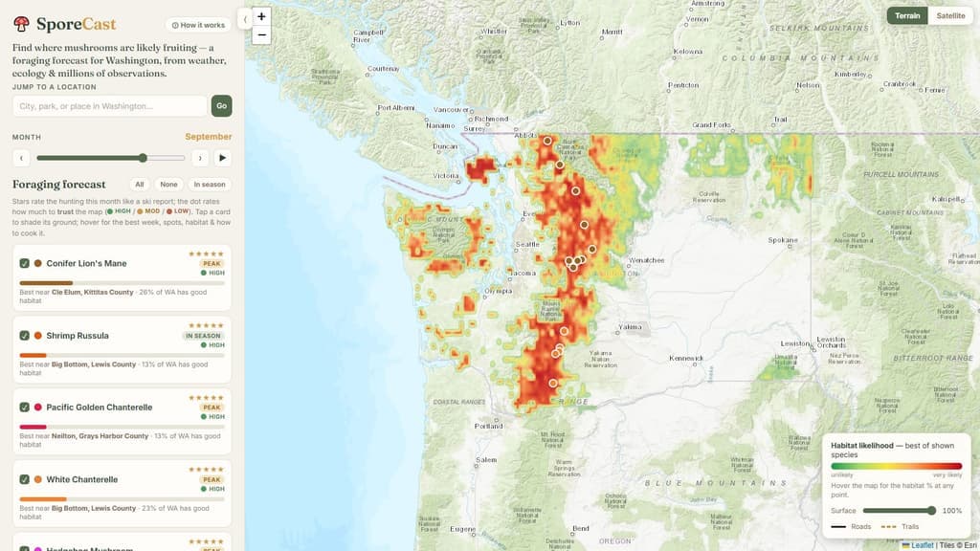
Task: Click the PEAK badge on Conifer Lion's Mane
Action: (x=212, y=264)
